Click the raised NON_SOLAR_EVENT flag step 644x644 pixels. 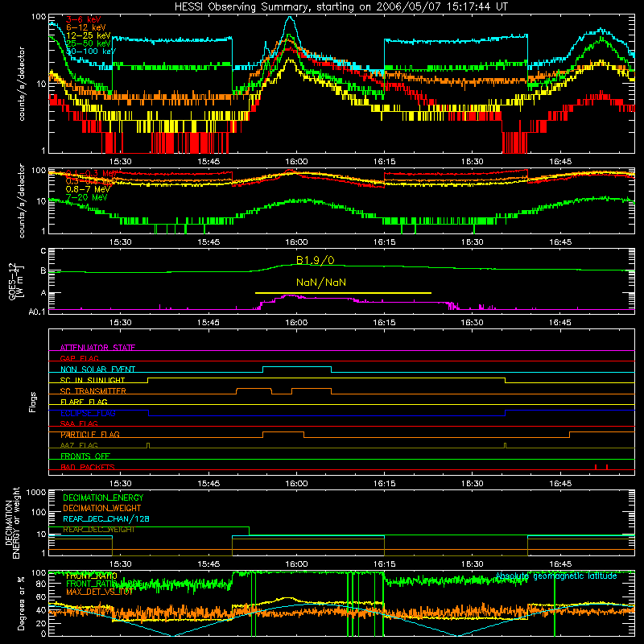297,367
